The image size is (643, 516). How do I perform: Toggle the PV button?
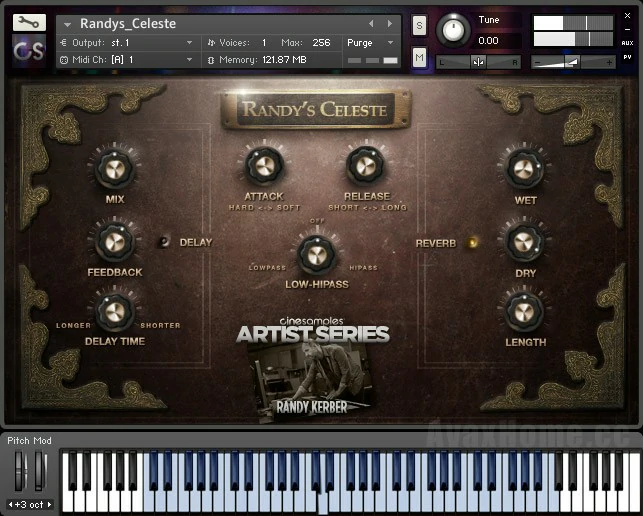click(627, 57)
